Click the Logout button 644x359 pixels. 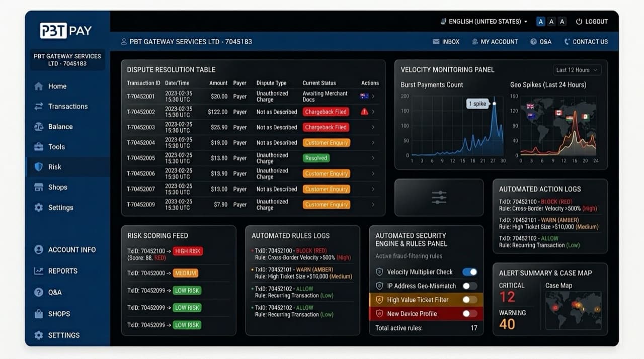pos(592,22)
